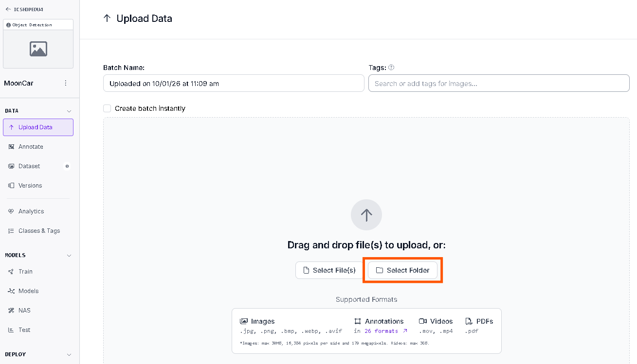Click the ".mov, .mp4" formats text
Viewport: 637px width, 364px height.
pyautogui.click(x=436, y=331)
